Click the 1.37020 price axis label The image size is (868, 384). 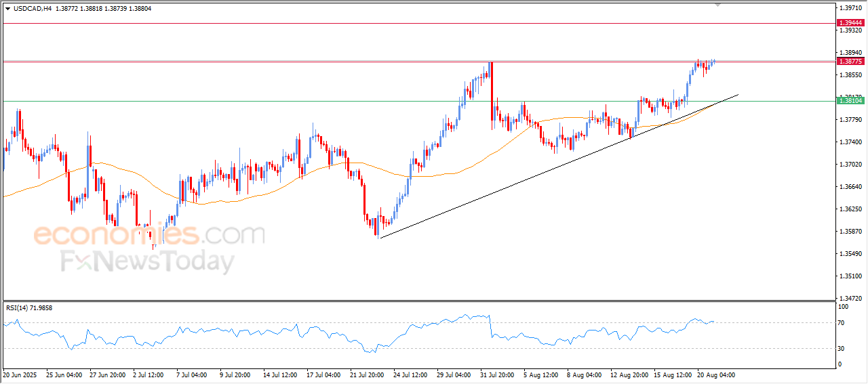(850, 165)
